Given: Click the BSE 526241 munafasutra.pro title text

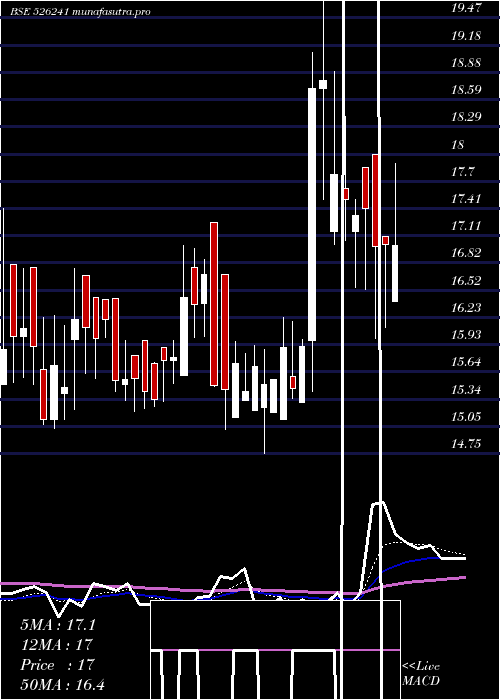Looking at the screenshot, I should point(80,12).
